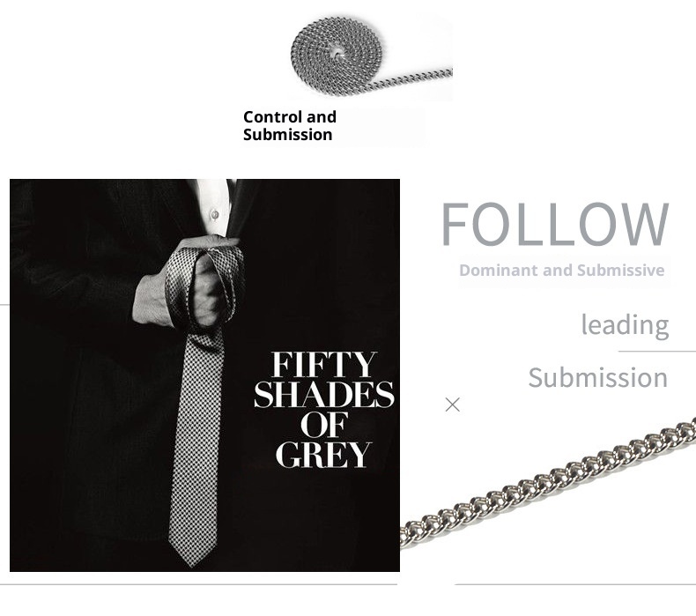Image resolution: width=696 pixels, height=616 pixels.
Task: Click the word FIFTY in poster title
Action: click(324, 365)
